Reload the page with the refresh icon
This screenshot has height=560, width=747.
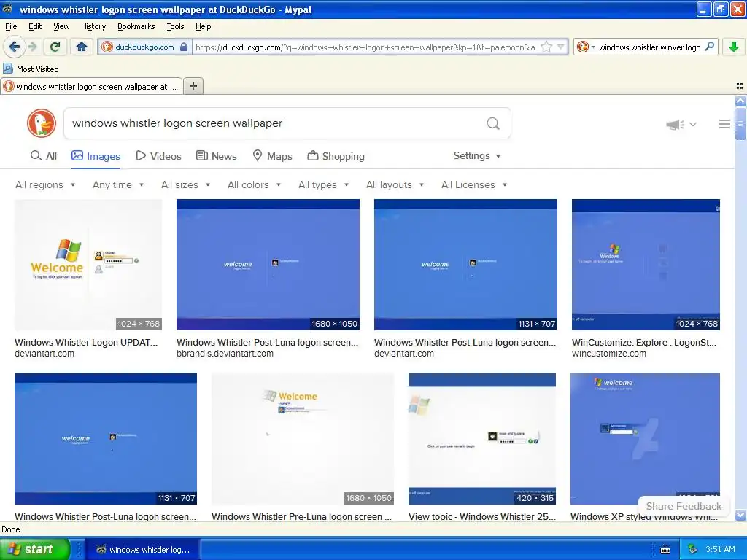(55, 47)
